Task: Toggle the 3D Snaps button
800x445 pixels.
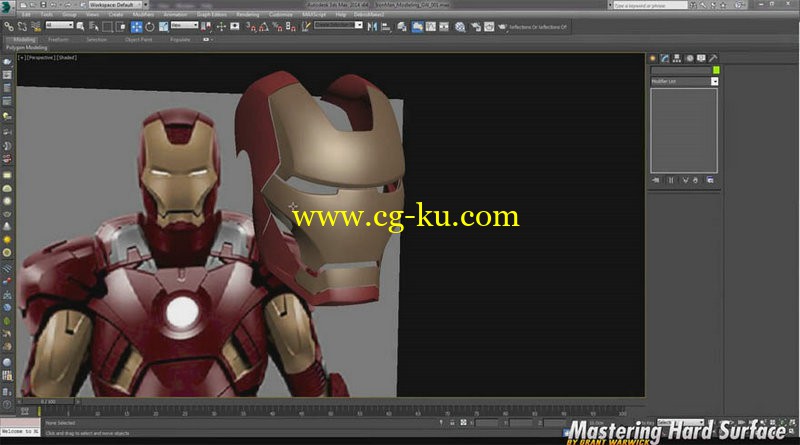Action: (x=251, y=27)
